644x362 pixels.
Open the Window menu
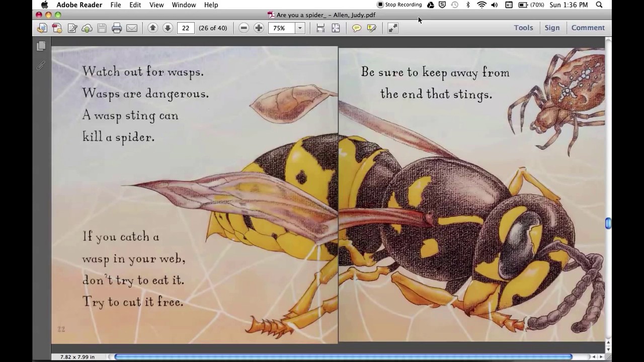(184, 5)
